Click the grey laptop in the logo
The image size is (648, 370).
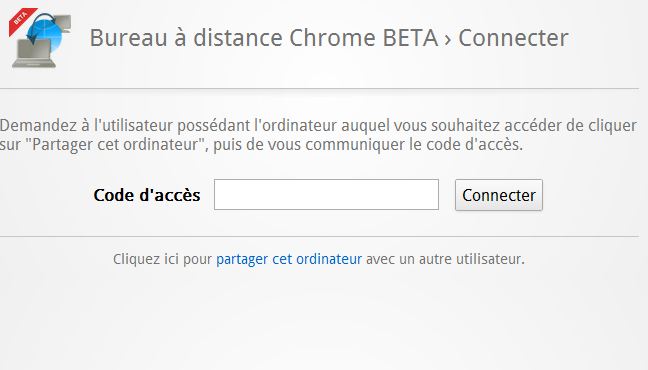[x=34, y=54]
